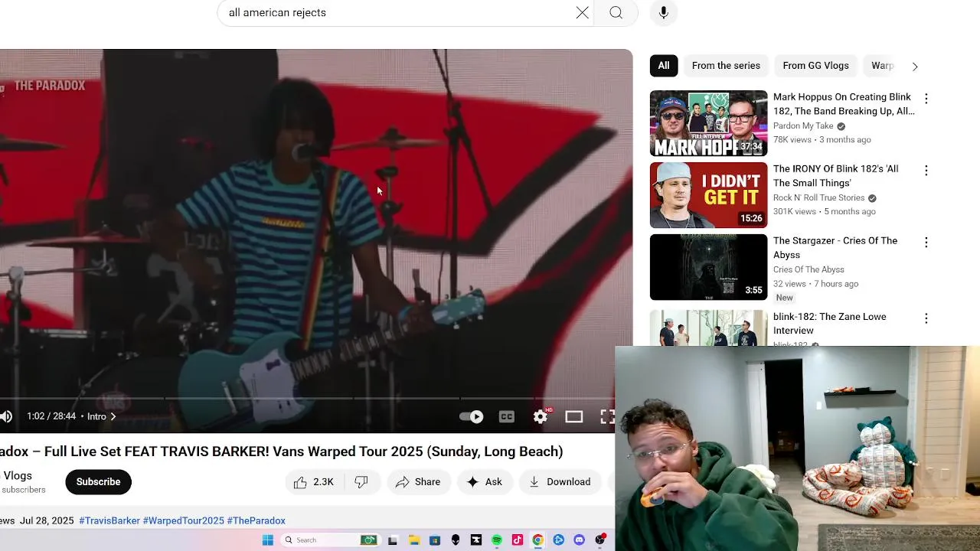
Task: Open #WarpedTour2025 hashtag
Action: (184, 521)
